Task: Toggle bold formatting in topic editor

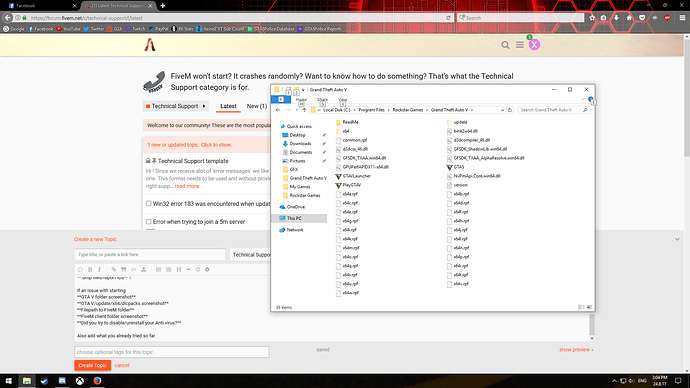Action: [x=90, y=269]
